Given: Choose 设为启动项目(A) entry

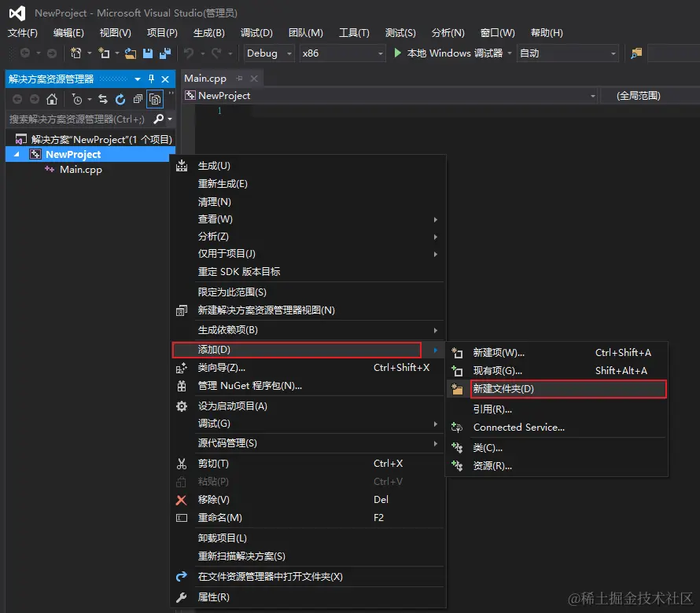Looking at the screenshot, I should click(x=309, y=406).
